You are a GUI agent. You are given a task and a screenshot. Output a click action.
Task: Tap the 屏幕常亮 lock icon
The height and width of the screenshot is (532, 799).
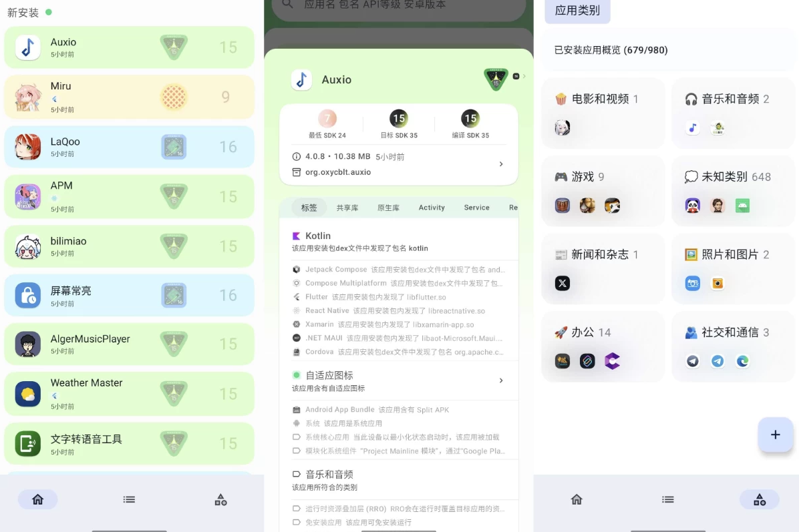(27, 295)
